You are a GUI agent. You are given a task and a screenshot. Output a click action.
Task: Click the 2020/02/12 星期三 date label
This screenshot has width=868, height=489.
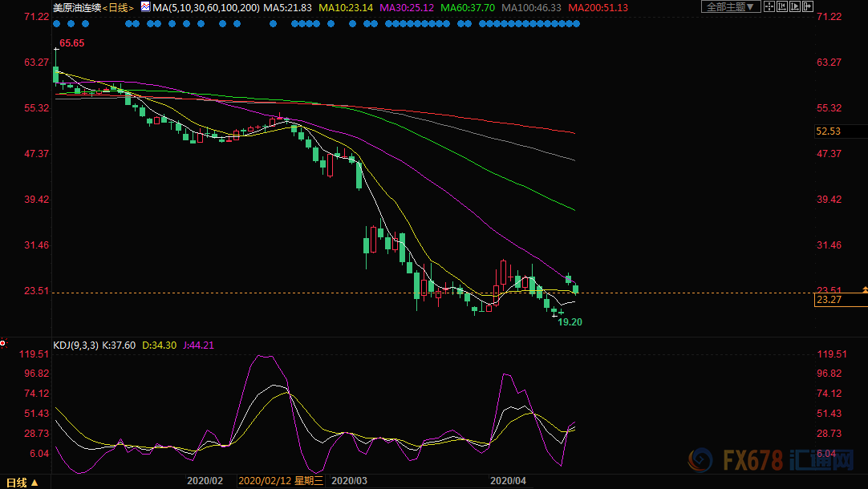point(281,482)
